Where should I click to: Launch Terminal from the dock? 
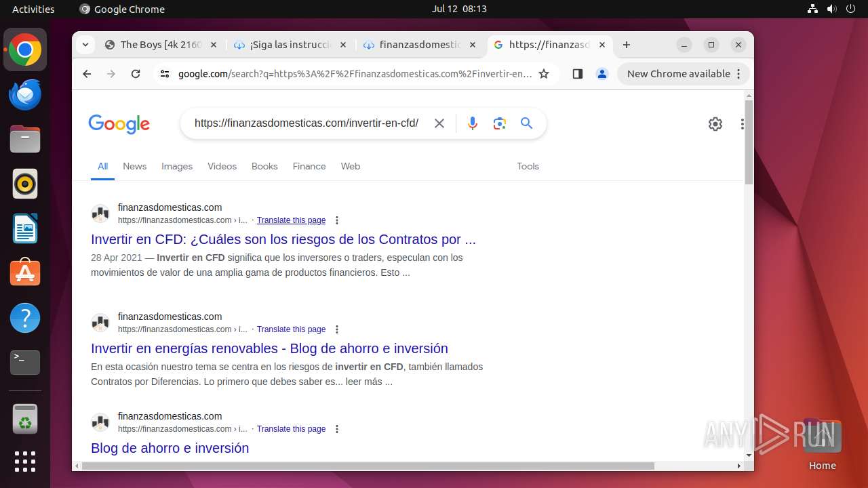tap(25, 363)
